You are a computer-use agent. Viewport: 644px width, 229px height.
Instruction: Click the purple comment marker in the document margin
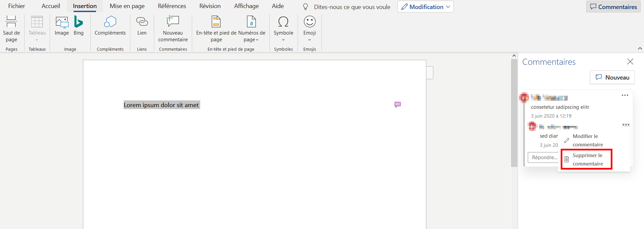pos(398,104)
